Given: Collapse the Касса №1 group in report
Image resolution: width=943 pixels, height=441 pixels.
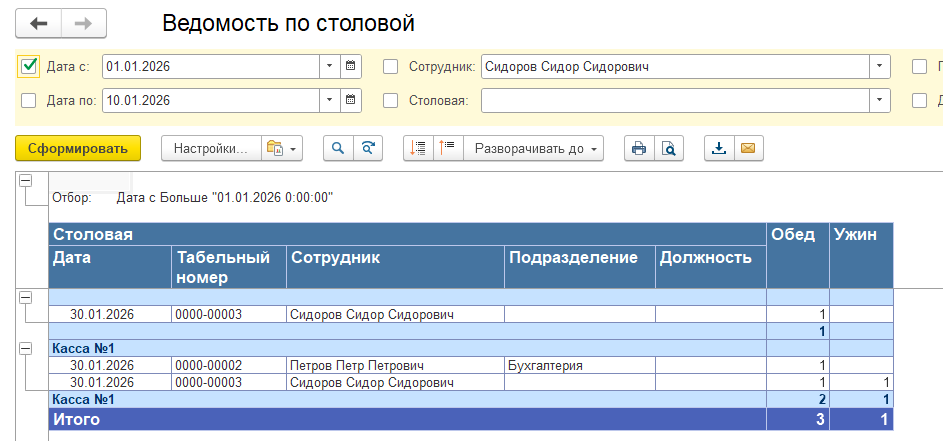Looking at the screenshot, I should pos(26,347).
